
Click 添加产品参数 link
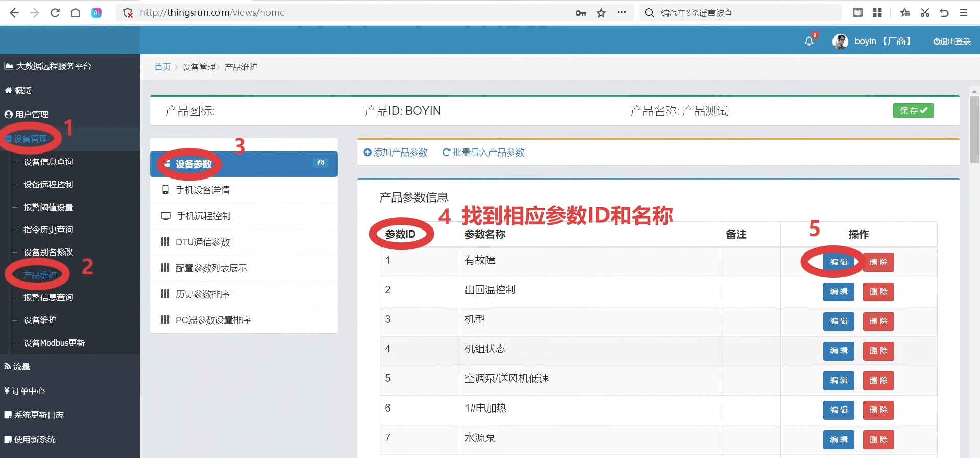pyautogui.click(x=396, y=152)
